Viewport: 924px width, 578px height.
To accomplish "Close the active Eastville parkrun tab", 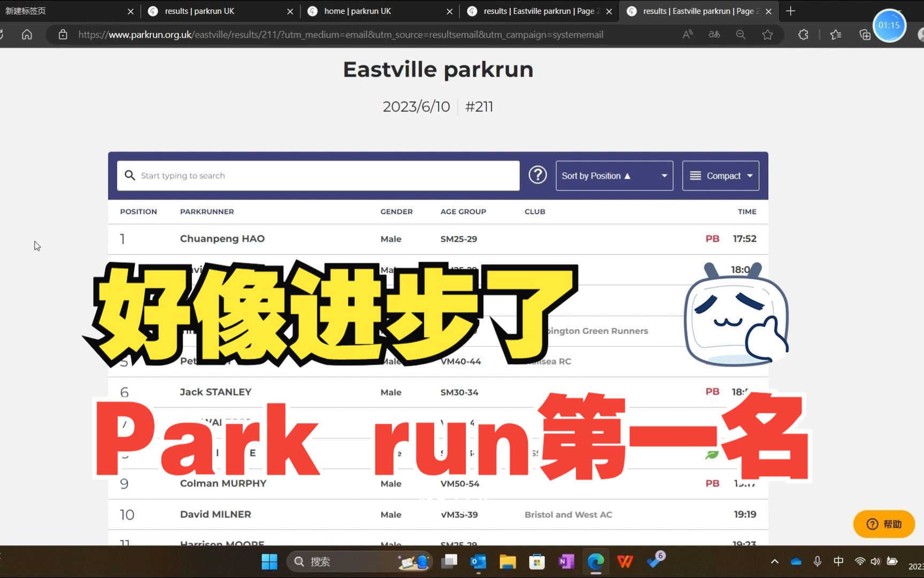I will (x=768, y=11).
